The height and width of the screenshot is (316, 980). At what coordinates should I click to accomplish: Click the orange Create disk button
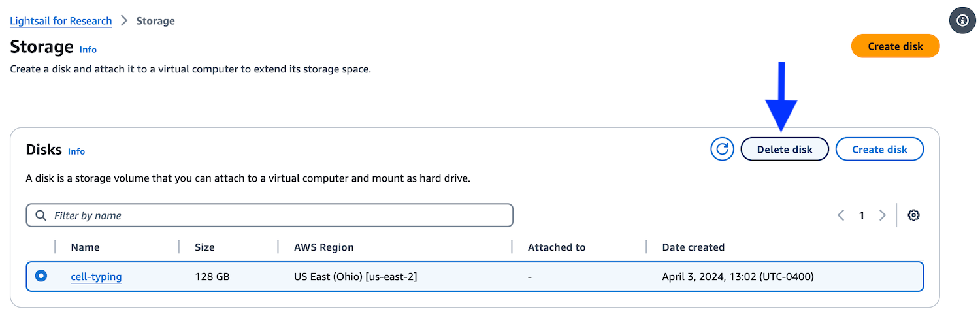[x=895, y=46]
